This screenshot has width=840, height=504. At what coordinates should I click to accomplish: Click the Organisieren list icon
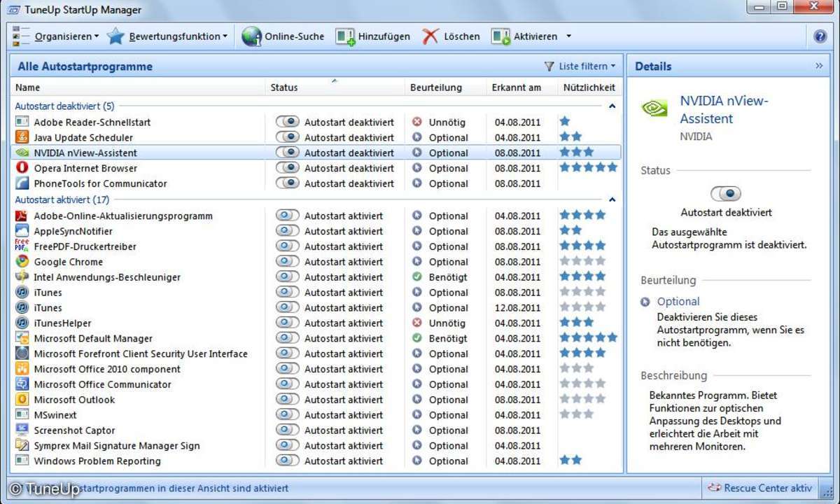22,36
